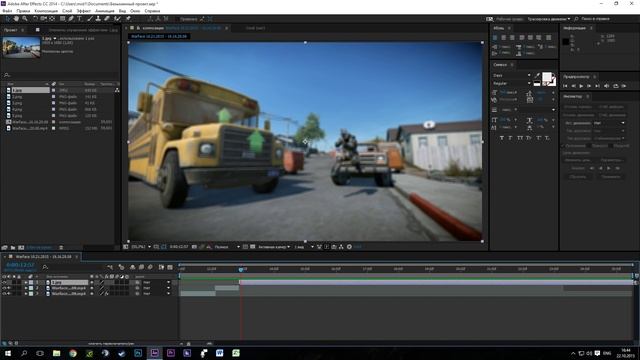Hide layer 1 with its eye icon
640x360 pixels.
(4, 282)
